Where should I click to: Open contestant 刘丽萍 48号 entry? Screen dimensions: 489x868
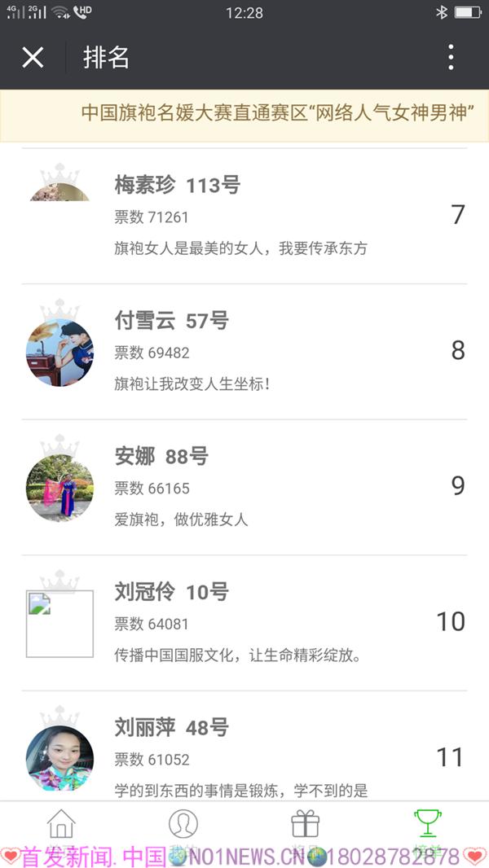(x=244, y=746)
